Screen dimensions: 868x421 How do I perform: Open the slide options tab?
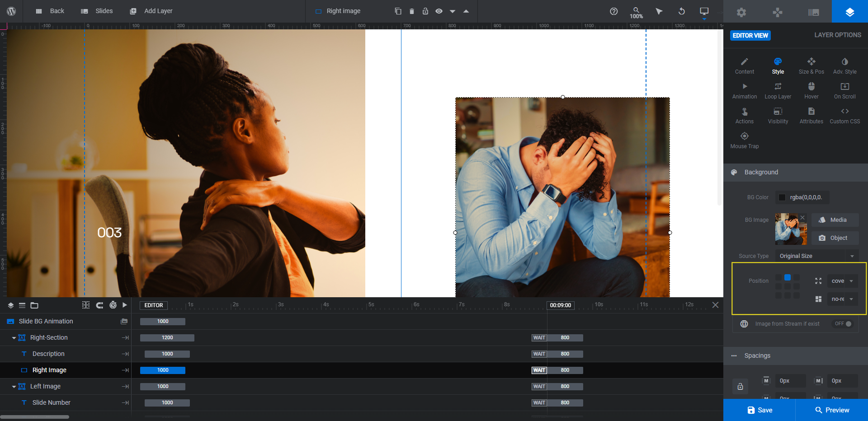[814, 12]
